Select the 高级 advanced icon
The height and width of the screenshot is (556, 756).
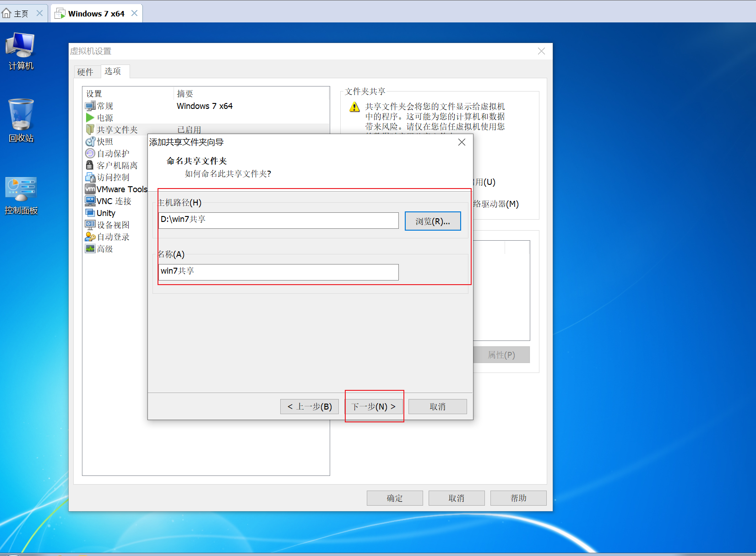click(90, 248)
